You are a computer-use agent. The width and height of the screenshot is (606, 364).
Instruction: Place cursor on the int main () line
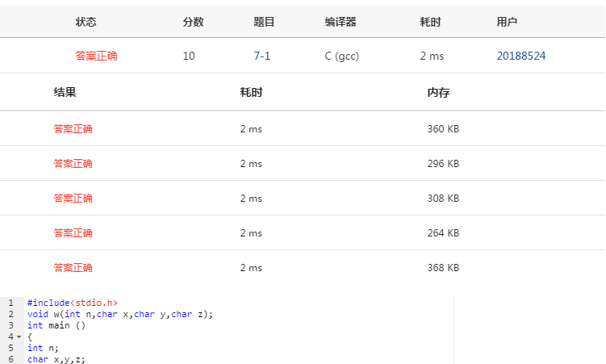[x=56, y=325]
